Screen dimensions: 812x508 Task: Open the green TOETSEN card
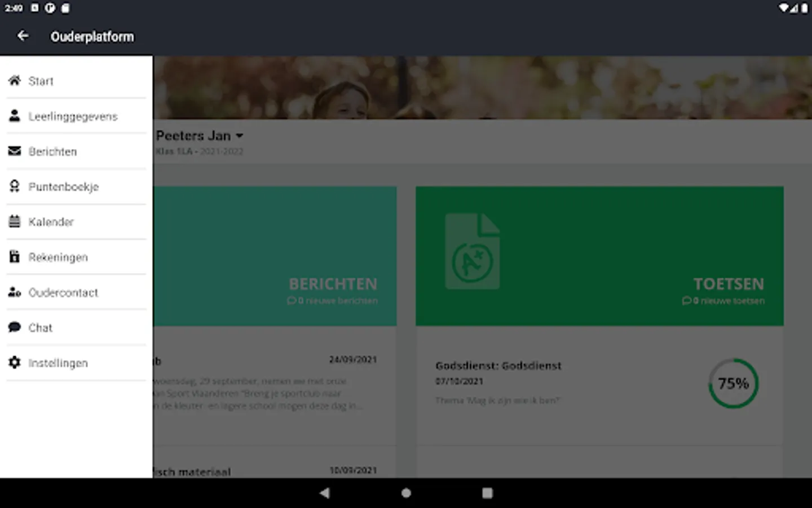click(599, 256)
